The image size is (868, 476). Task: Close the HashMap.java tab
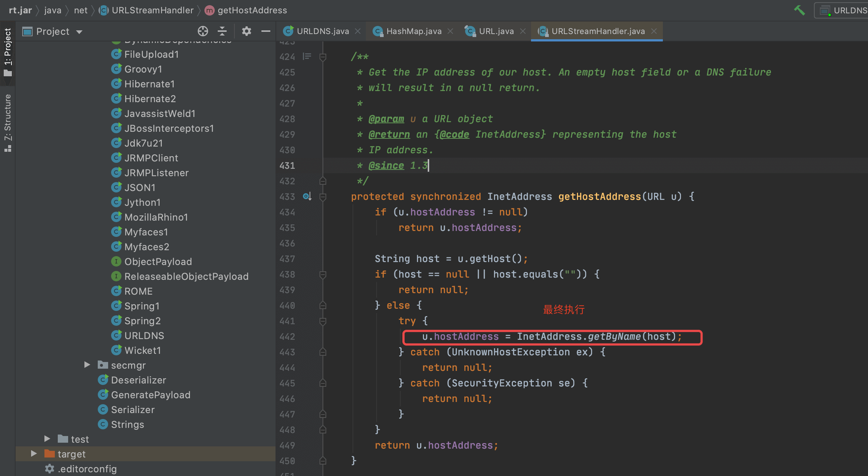(x=450, y=31)
